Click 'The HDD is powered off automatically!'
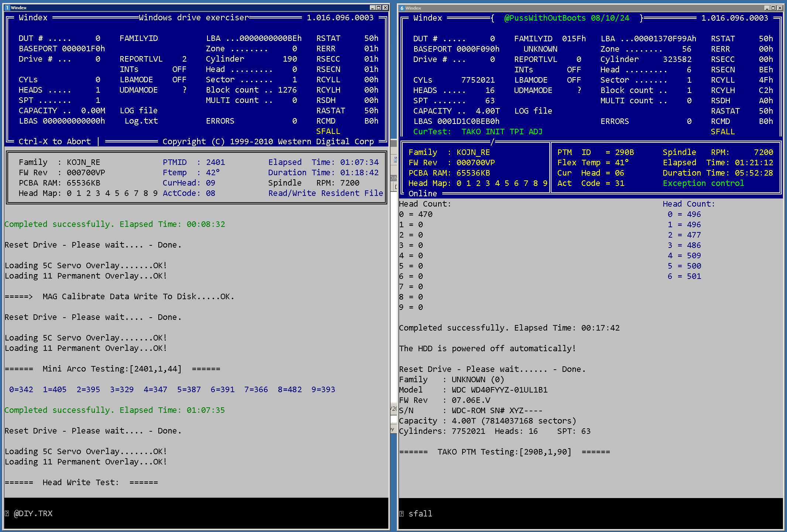 (x=488, y=348)
